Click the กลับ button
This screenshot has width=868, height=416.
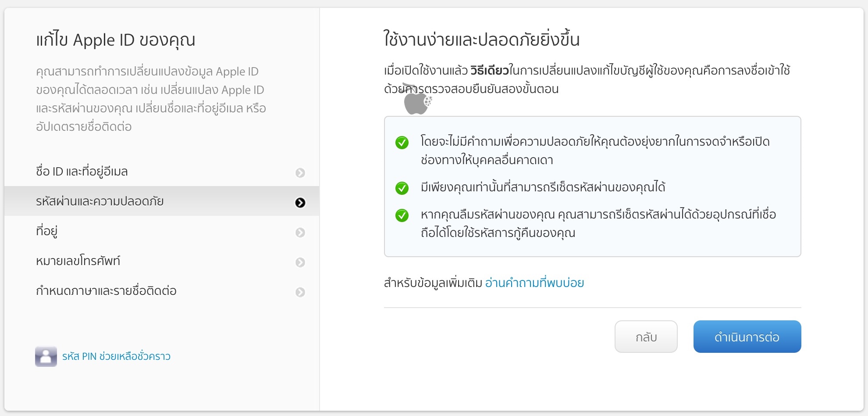(646, 337)
